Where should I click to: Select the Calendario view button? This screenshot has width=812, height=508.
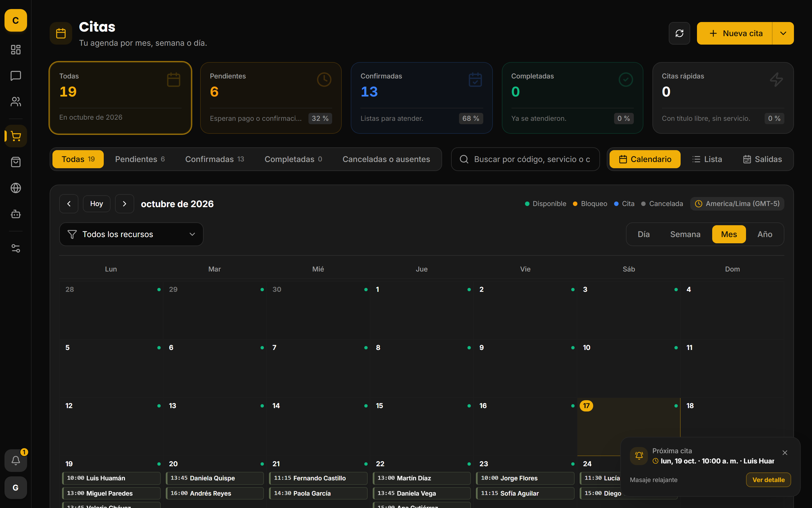(645, 159)
